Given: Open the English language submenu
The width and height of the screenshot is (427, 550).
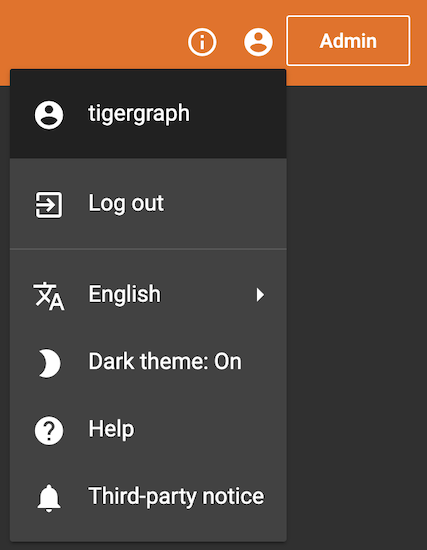Looking at the screenshot, I should (148, 295).
